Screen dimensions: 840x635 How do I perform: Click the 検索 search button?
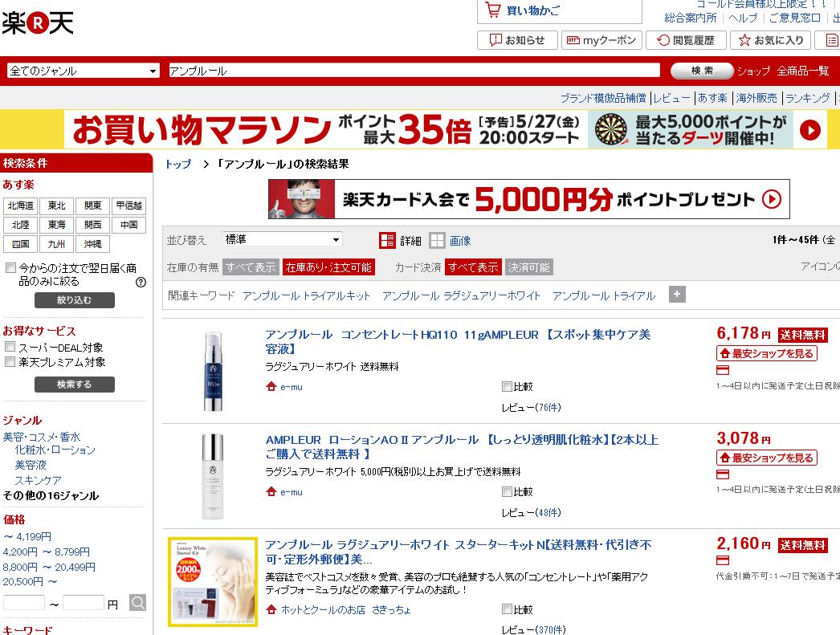pos(702,71)
